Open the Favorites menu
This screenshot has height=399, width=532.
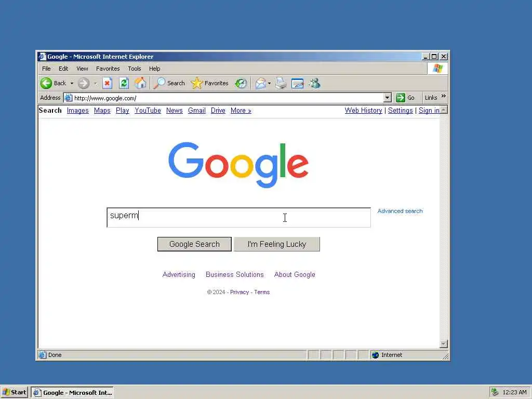coord(108,69)
